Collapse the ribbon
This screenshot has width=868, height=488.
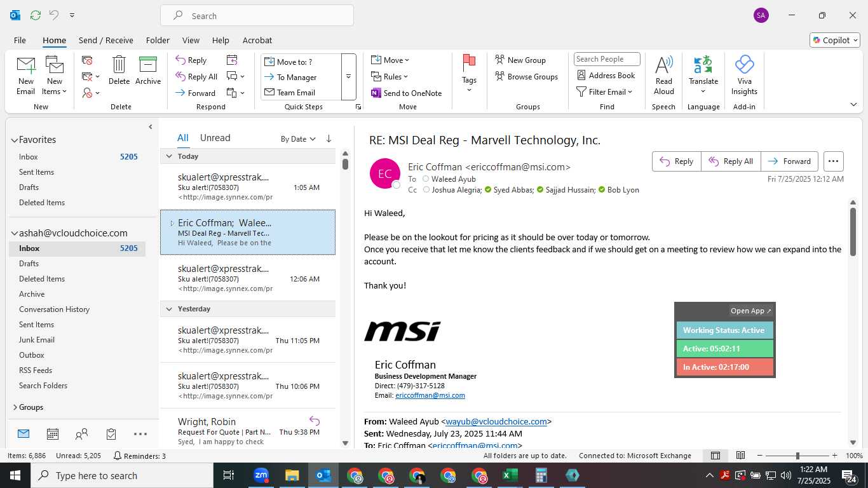pyautogui.click(x=853, y=104)
